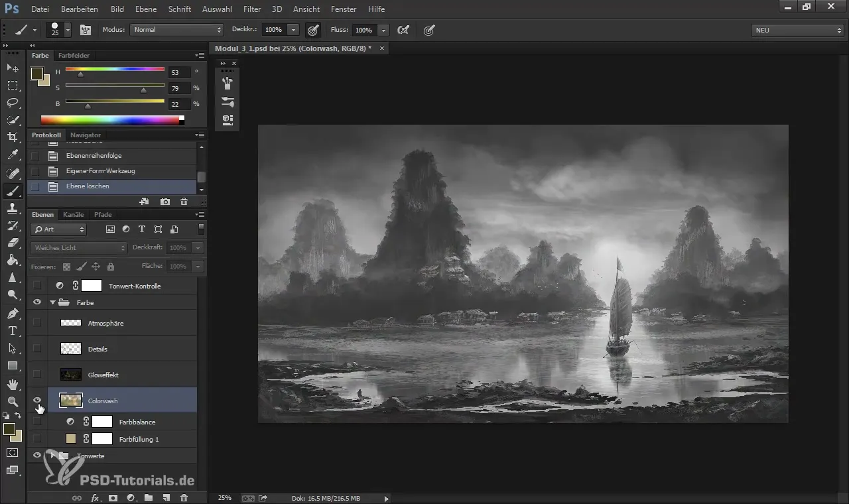849x504 pixels.
Task: Open the Datei menu
Action: coord(40,9)
